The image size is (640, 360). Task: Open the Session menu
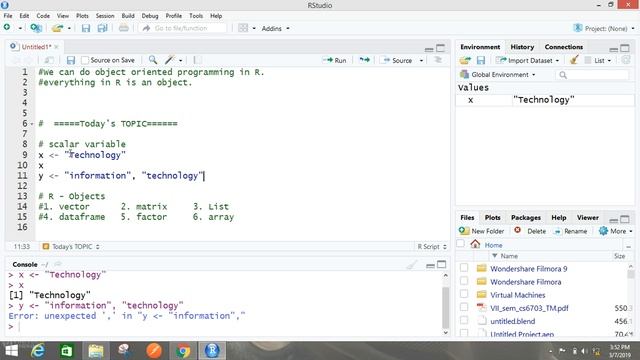(x=105, y=16)
